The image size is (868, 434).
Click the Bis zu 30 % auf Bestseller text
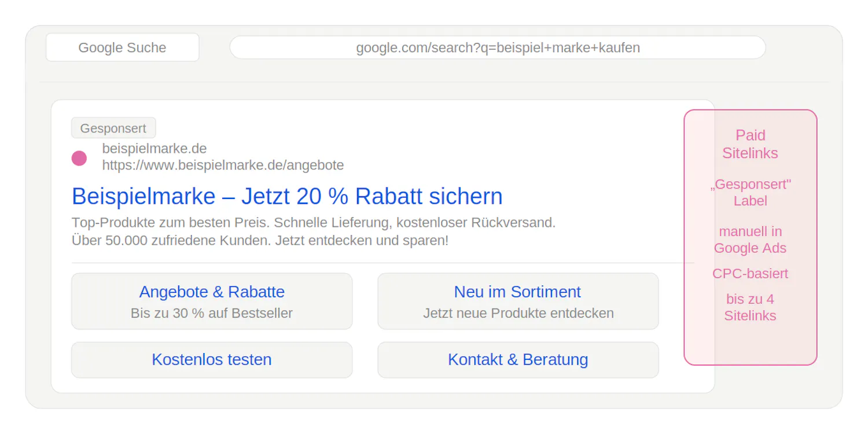click(x=212, y=314)
